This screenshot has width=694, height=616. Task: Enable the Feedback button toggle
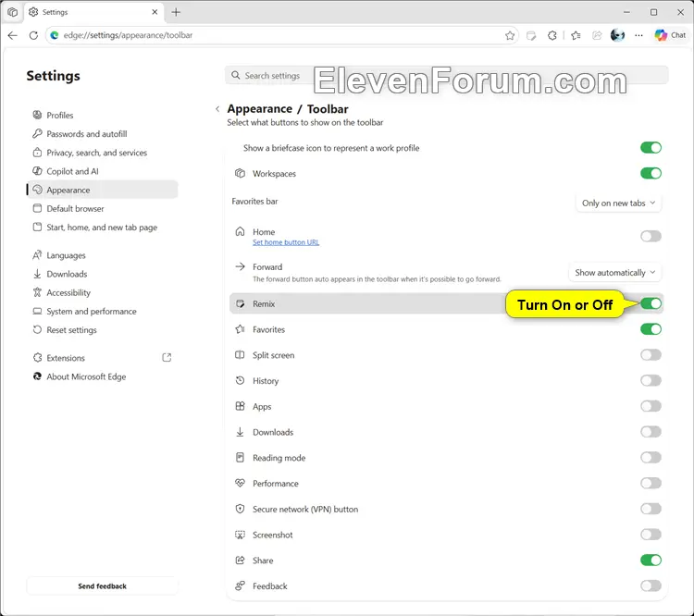pyautogui.click(x=651, y=585)
